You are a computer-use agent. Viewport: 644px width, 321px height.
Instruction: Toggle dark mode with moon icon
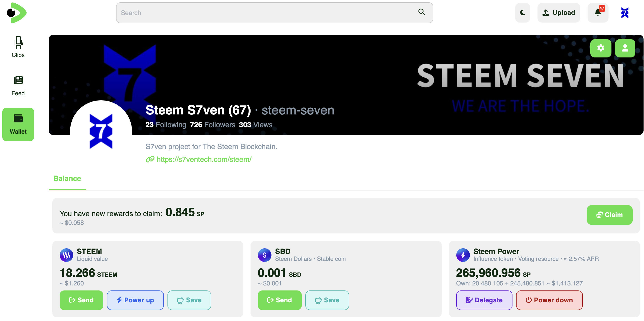pyautogui.click(x=522, y=13)
